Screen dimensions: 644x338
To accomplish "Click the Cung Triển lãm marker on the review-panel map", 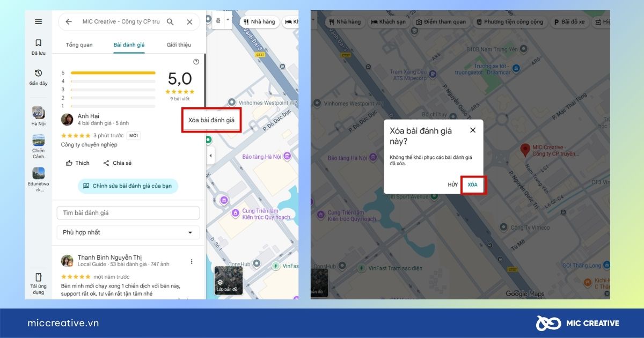I will coord(235,214).
